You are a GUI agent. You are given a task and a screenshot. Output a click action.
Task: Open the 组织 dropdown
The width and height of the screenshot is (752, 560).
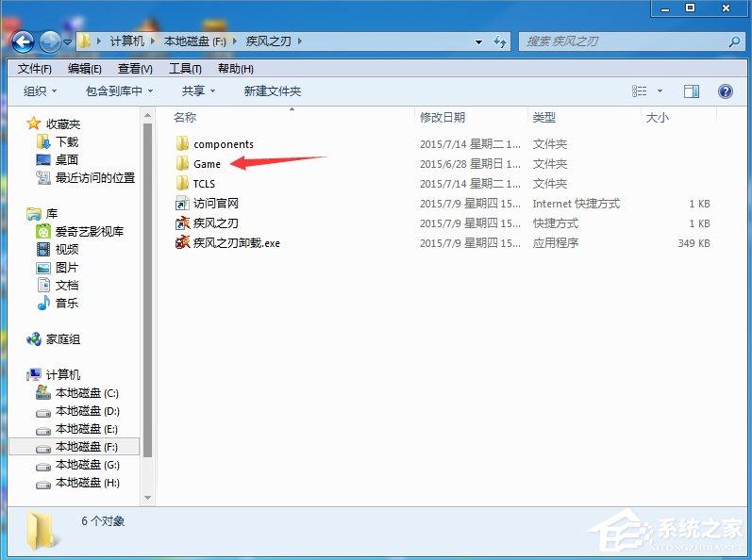41,91
